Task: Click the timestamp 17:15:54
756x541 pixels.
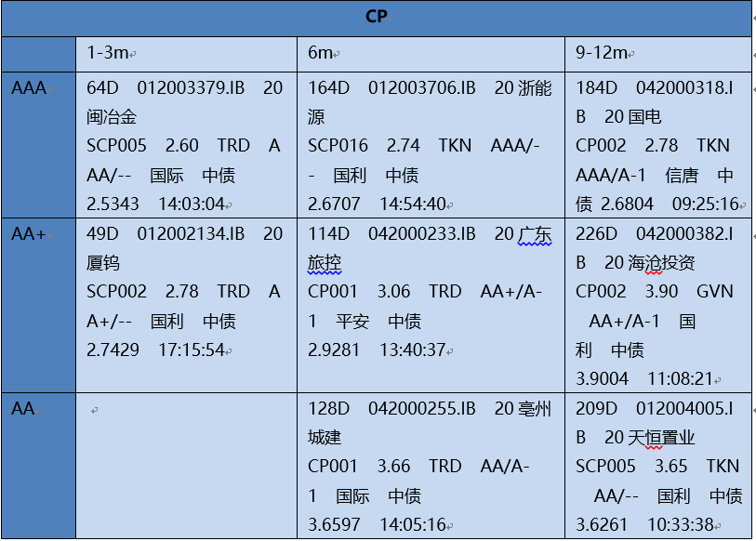Action: tap(192, 350)
